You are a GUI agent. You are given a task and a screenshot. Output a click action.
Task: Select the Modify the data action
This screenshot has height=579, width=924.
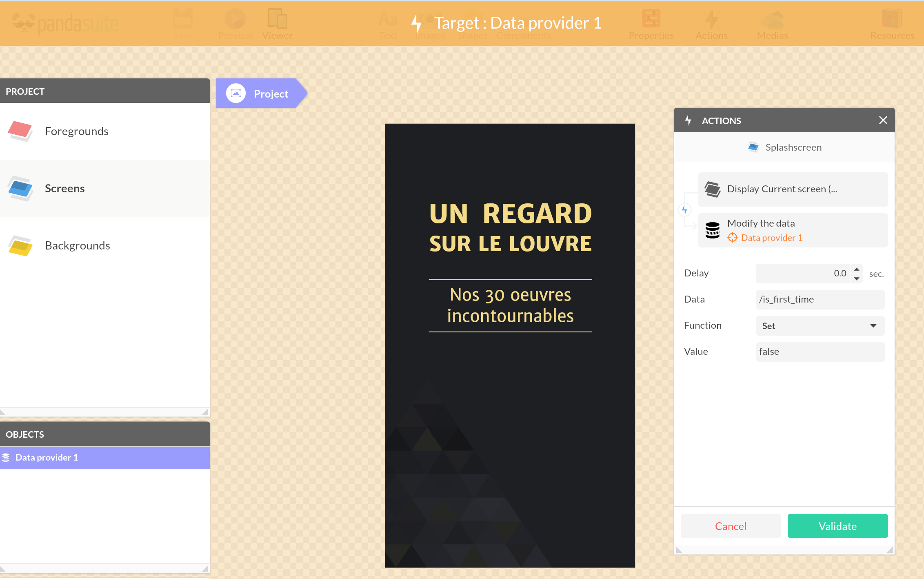[793, 230]
